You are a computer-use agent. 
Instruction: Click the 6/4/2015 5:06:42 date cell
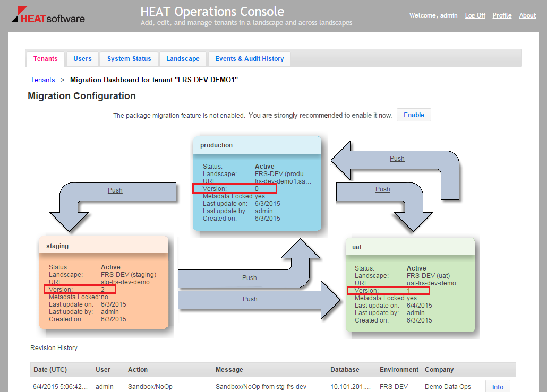pos(60,386)
